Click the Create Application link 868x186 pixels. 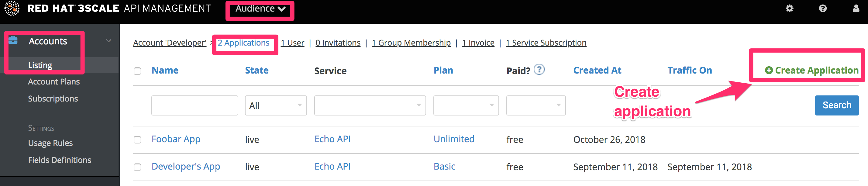(x=811, y=70)
